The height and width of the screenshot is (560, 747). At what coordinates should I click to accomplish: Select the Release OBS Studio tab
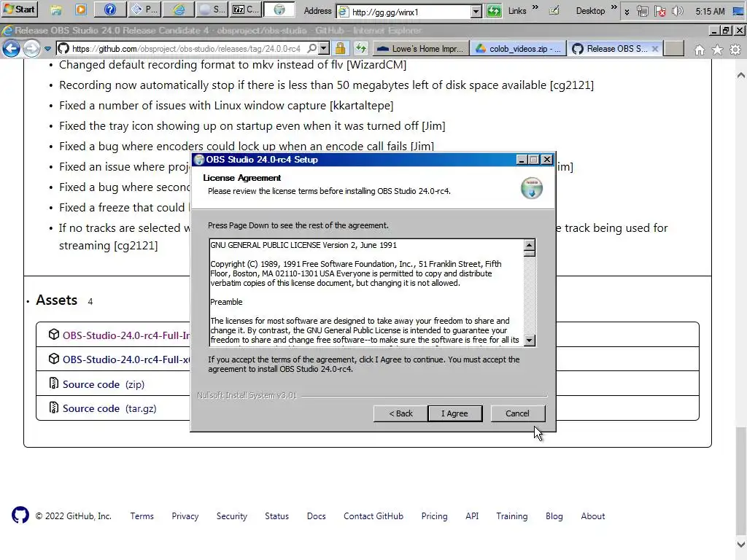[611, 49]
